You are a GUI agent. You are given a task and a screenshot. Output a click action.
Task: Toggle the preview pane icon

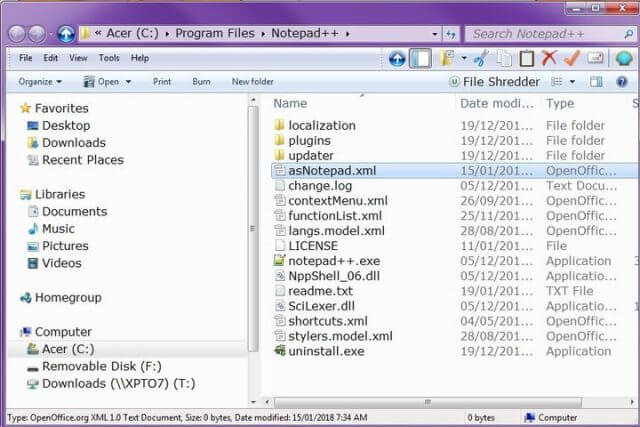click(596, 82)
